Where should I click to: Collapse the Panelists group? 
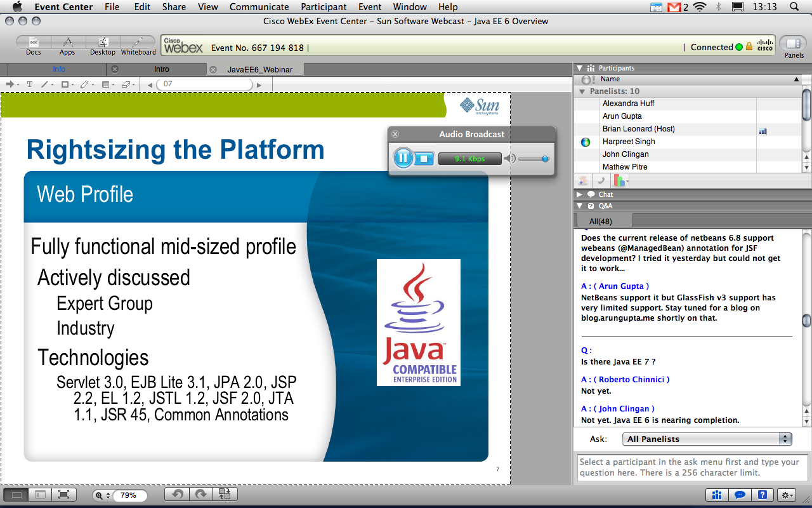coord(582,91)
